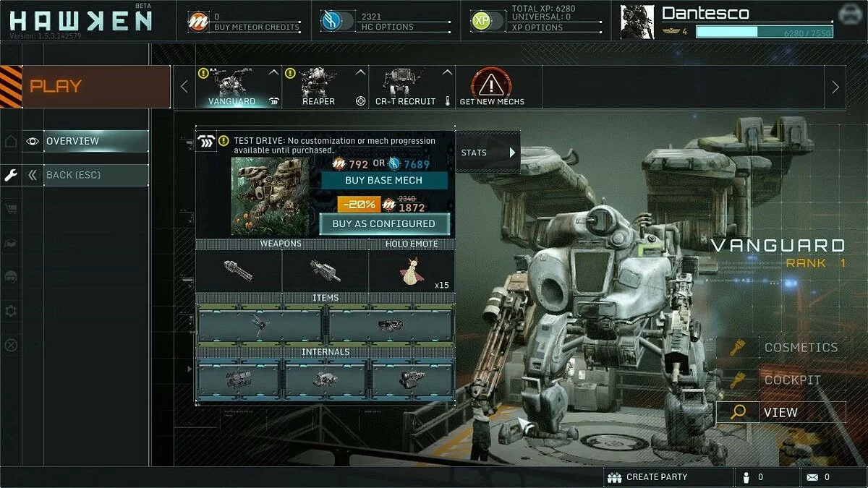Click Vanguard tab's yellow warning icon
Viewport: 868px width, 488px height.
point(203,73)
